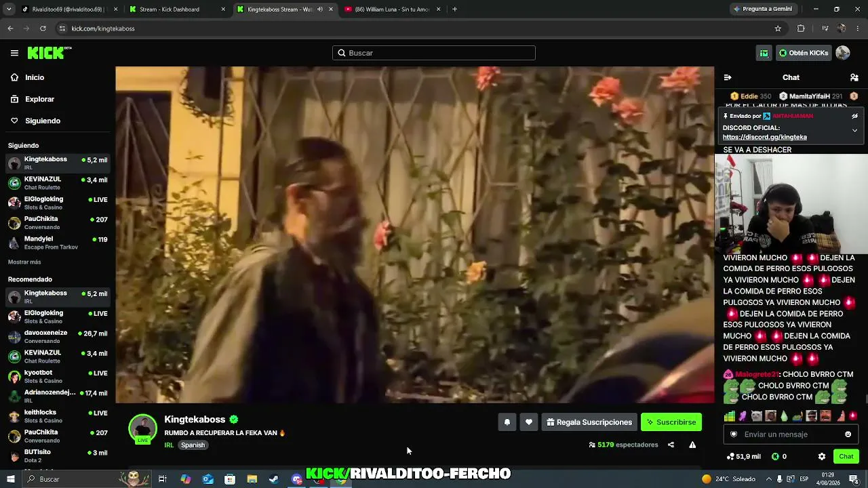Share the stream using the share icon
868x488 pixels.
[671, 445]
